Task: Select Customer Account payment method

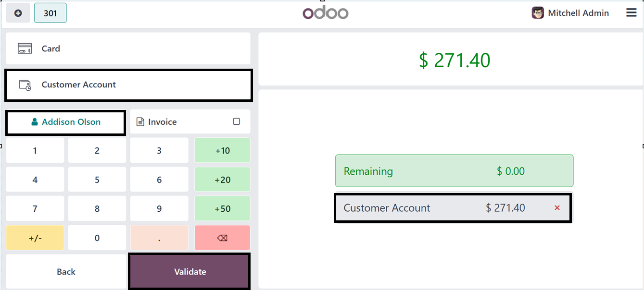Action: (x=128, y=85)
